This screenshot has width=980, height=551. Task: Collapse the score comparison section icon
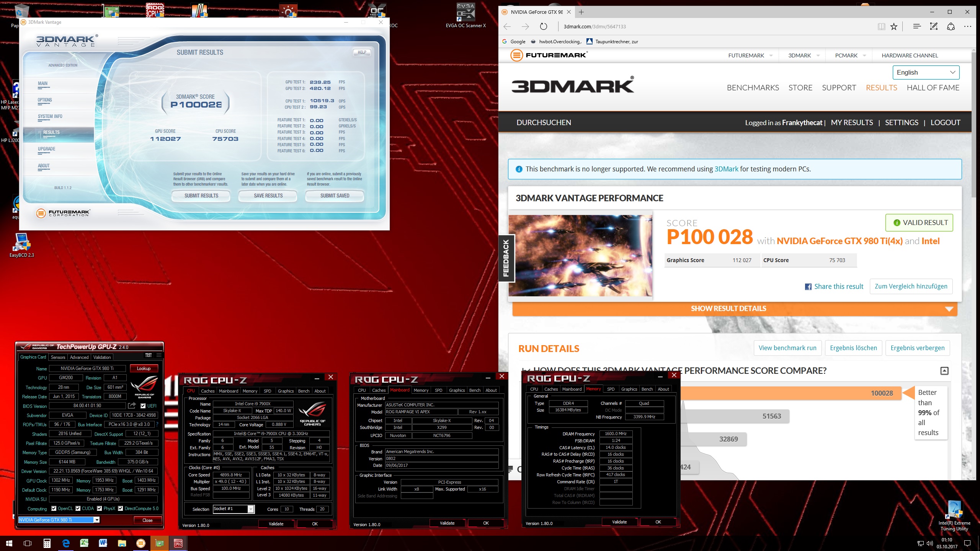click(944, 370)
